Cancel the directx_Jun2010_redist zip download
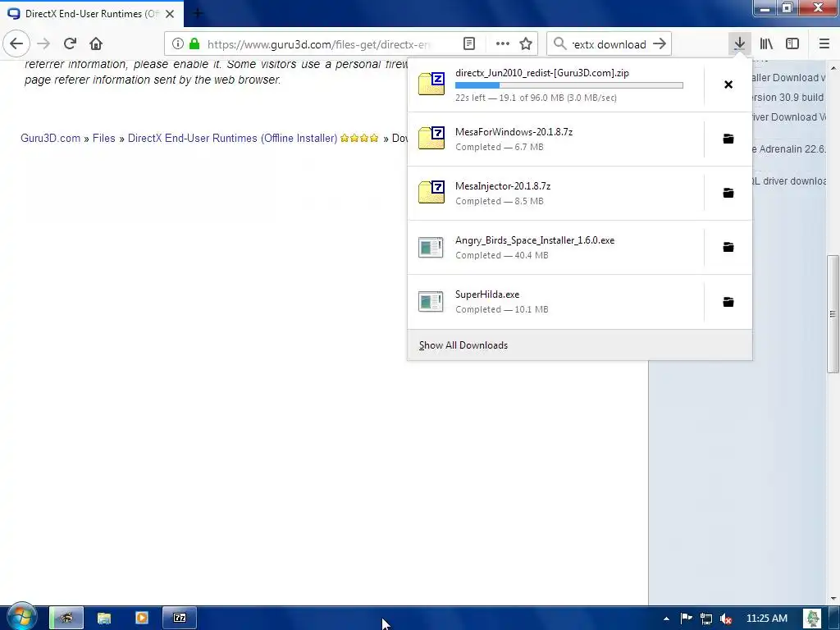The width and height of the screenshot is (840, 630). [728, 84]
